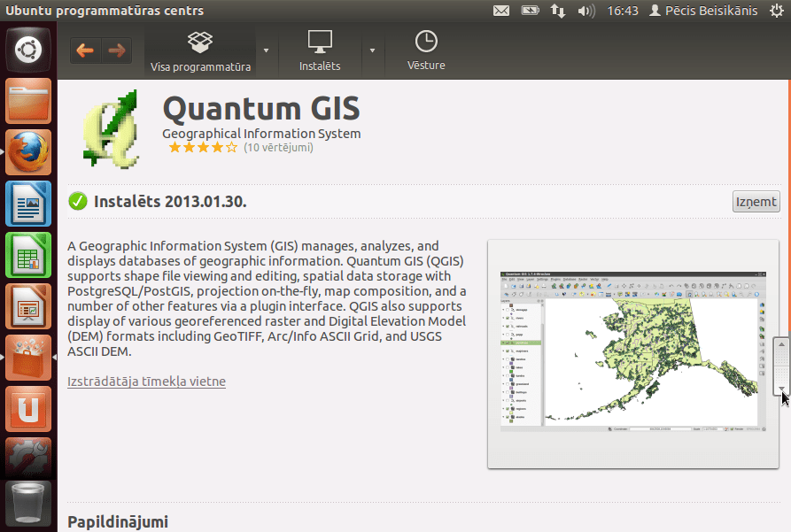
Task: Click the green installed checkmark icon
Action: pos(78,201)
